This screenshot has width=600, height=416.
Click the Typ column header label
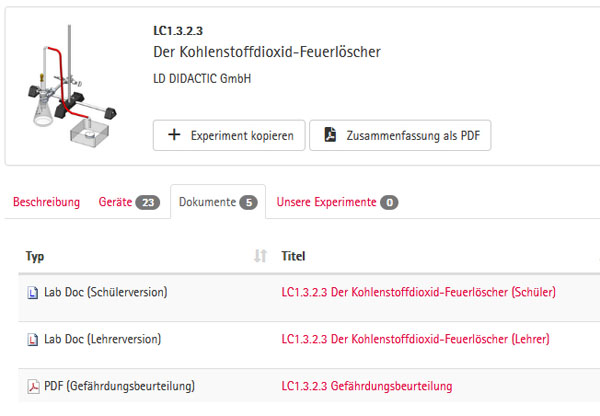click(35, 256)
